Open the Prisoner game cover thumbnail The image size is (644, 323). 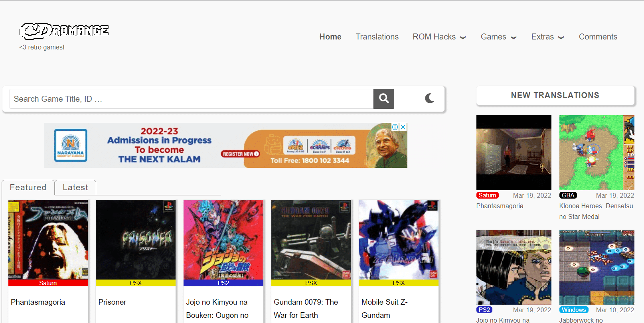pyautogui.click(x=136, y=240)
